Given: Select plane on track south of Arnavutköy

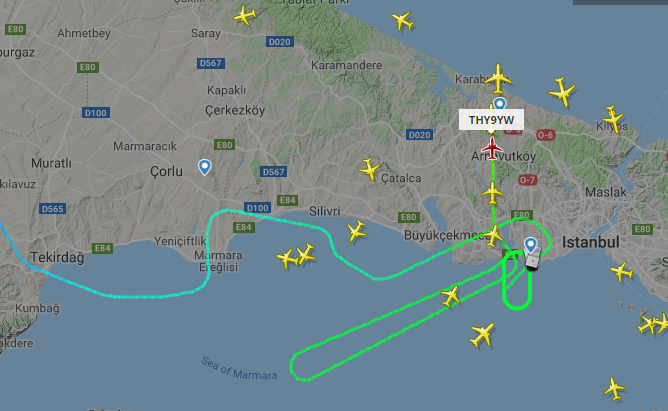Looking at the screenshot, I should (x=492, y=193).
